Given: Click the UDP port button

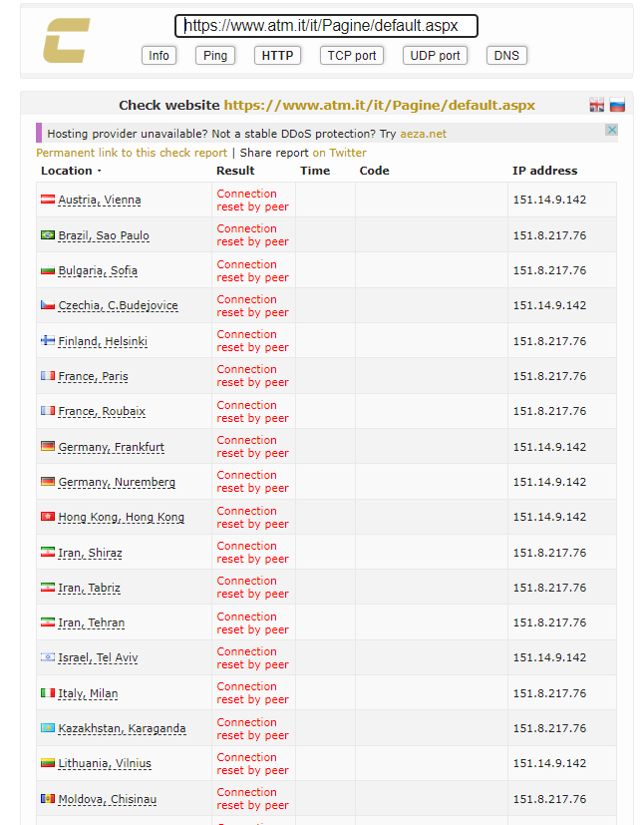Looking at the screenshot, I should (436, 56).
